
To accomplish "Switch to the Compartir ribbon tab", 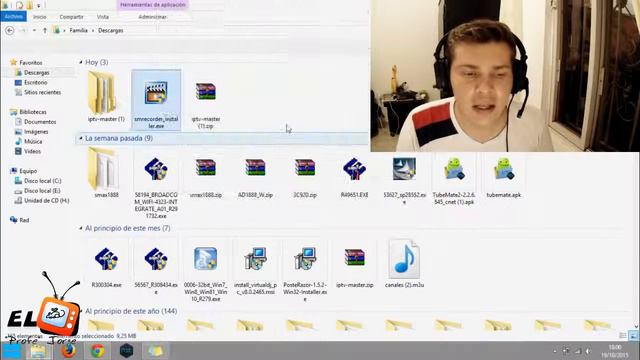I will click(71, 17).
